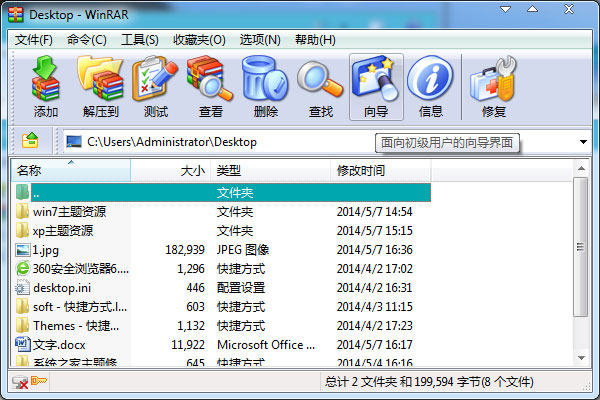Click the computer icon in address bar
This screenshot has height=400, width=600.
74,142
